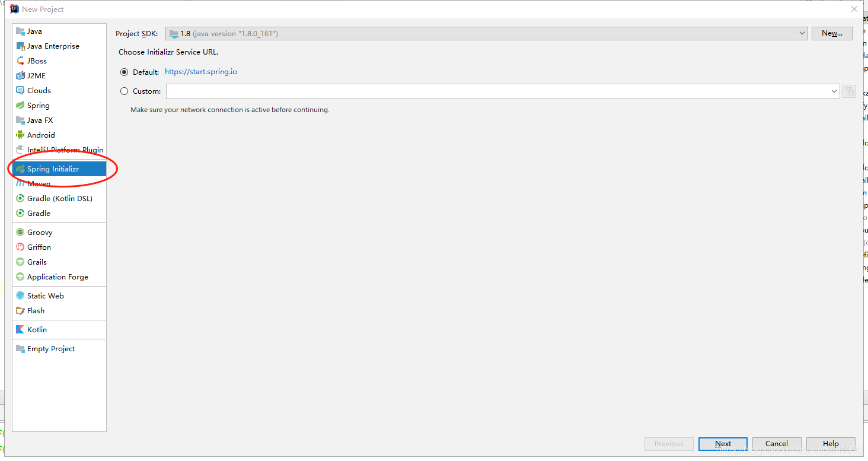Click the Next button

pos(723,444)
